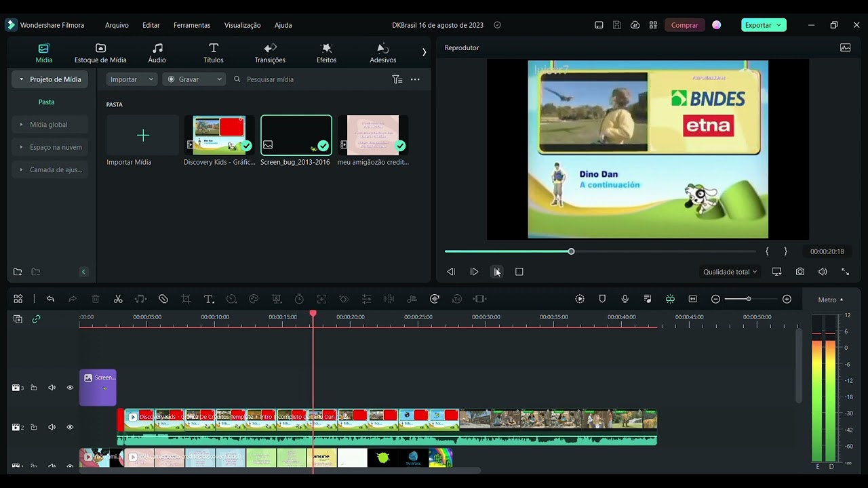Image resolution: width=868 pixels, height=488 pixels.
Task: Show more tabs with right chevron
Action: (x=424, y=52)
